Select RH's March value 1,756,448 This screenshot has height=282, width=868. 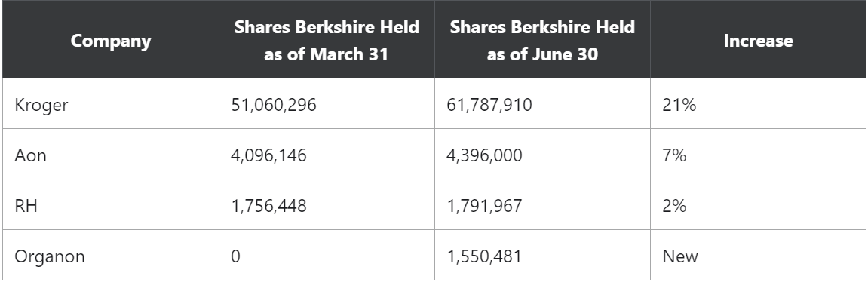(x=327, y=205)
